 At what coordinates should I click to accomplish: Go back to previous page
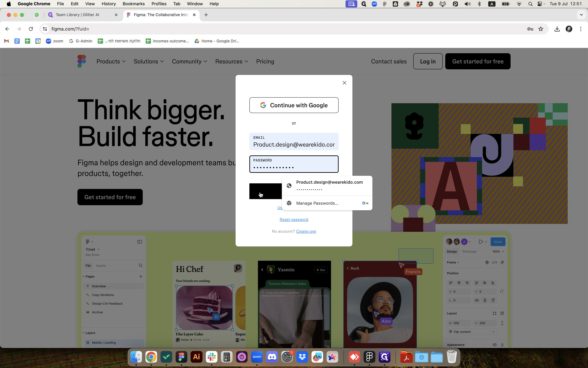tap(7, 29)
